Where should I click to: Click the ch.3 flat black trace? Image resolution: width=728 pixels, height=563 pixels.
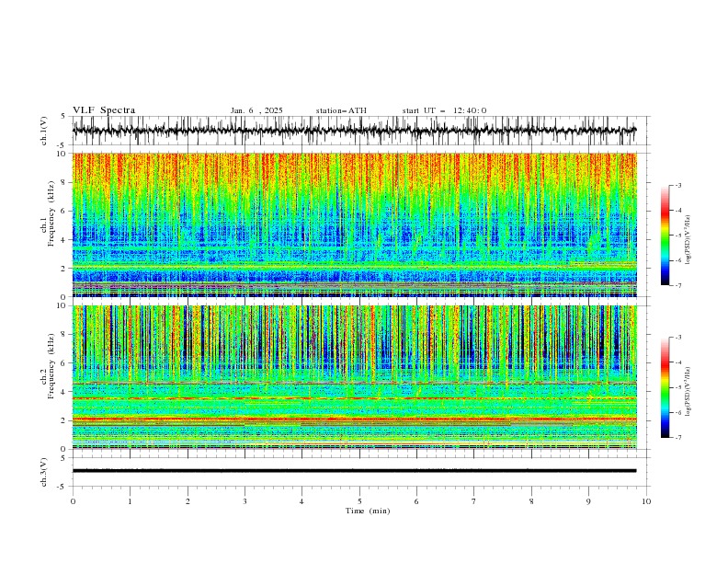point(355,471)
